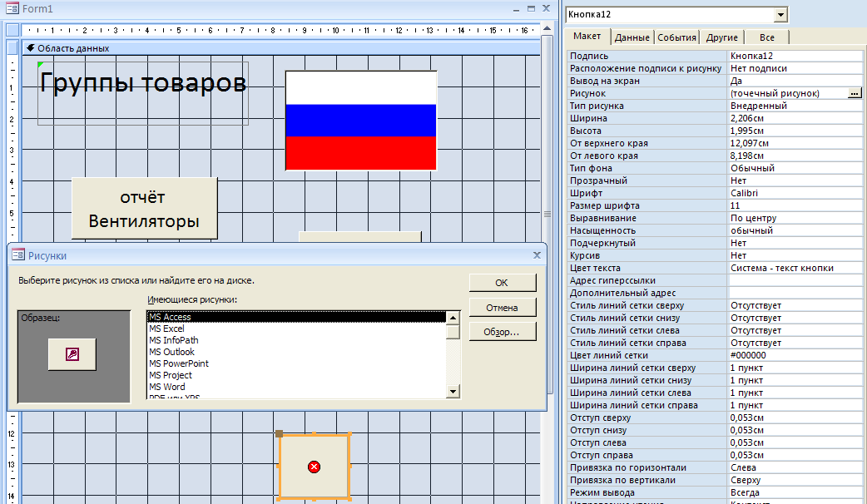Select MS Project in pictures list
867x504 pixels.
296,375
